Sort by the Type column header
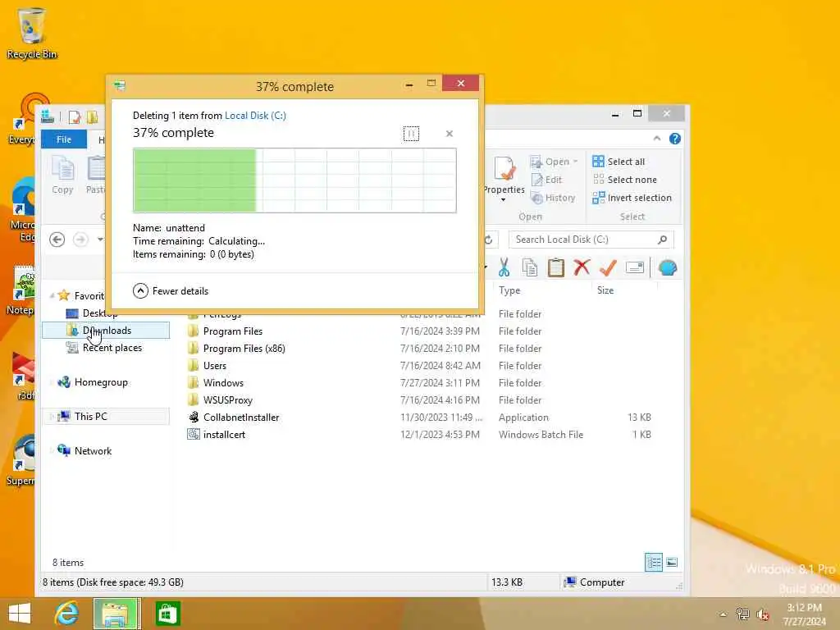 point(509,290)
